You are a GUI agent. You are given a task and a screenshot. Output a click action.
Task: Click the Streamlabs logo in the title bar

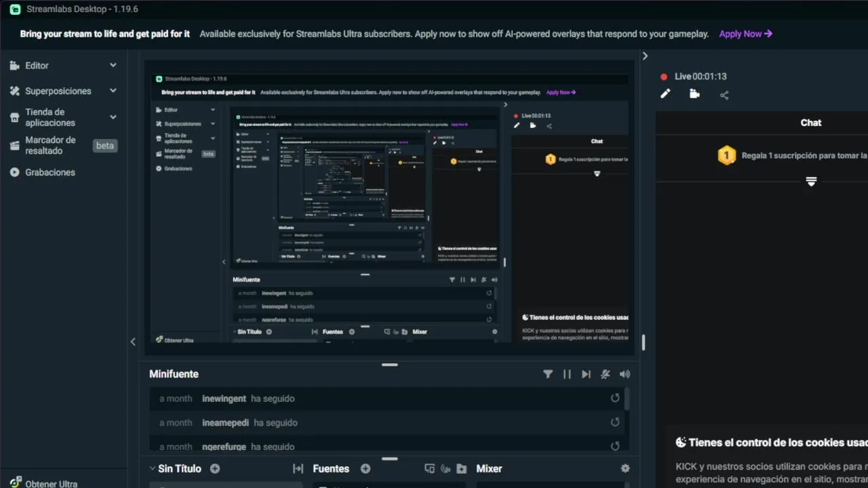click(15, 9)
